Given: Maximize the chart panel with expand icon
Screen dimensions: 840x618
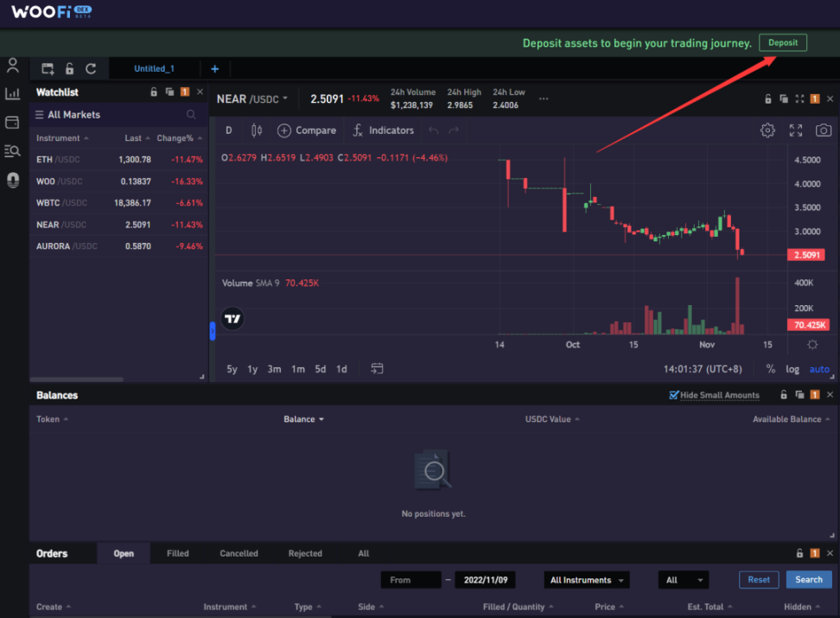Looking at the screenshot, I should [799, 99].
